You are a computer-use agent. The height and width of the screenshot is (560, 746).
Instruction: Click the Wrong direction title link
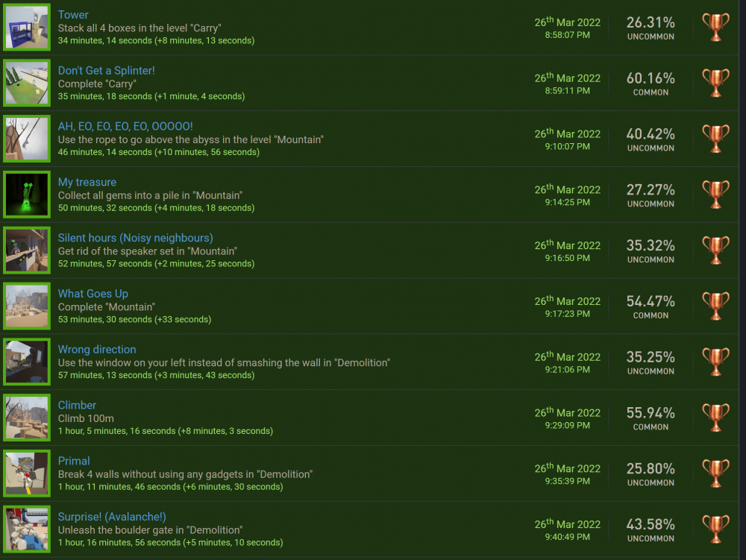click(x=97, y=350)
